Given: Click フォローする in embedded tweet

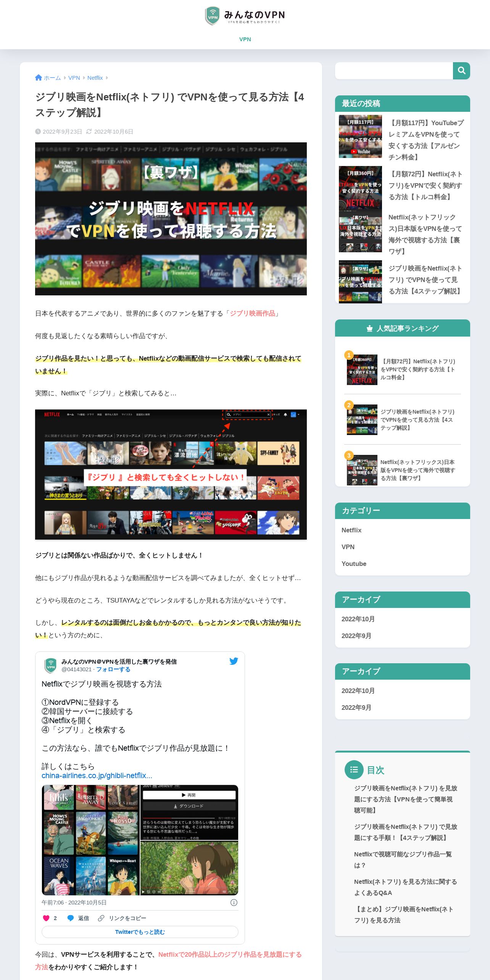Looking at the screenshot, I should coord(113,669).
